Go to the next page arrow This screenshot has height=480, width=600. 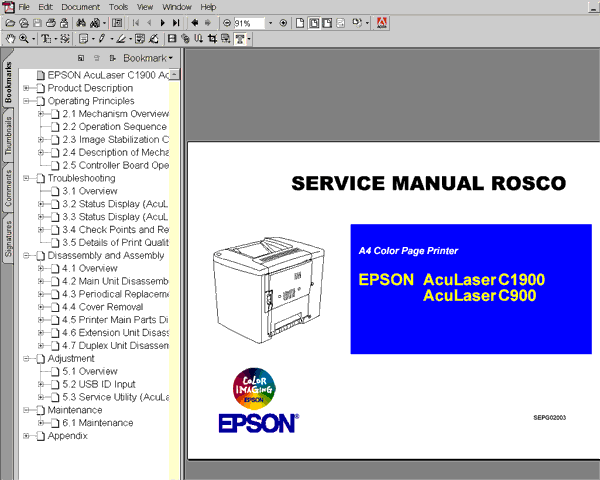click(x=163, y=23)
